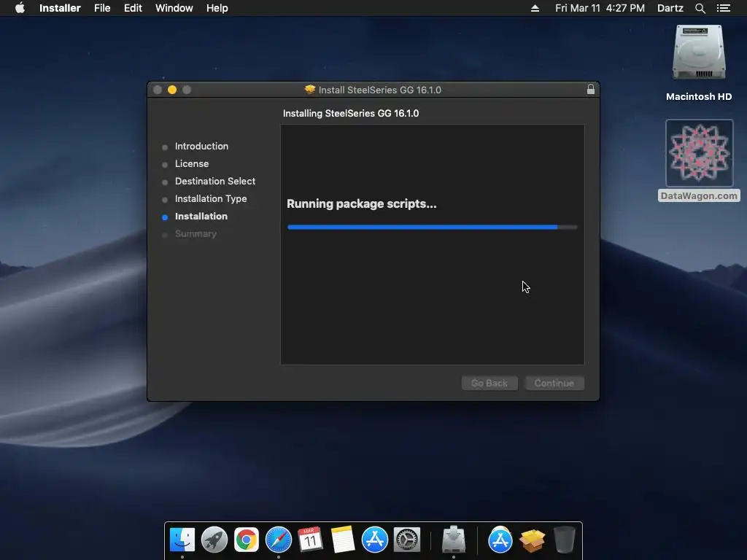This screenshot has width=747, height=560.
Task: Select the Installation step
Action: pyautogui.click(x=201, y=216)
